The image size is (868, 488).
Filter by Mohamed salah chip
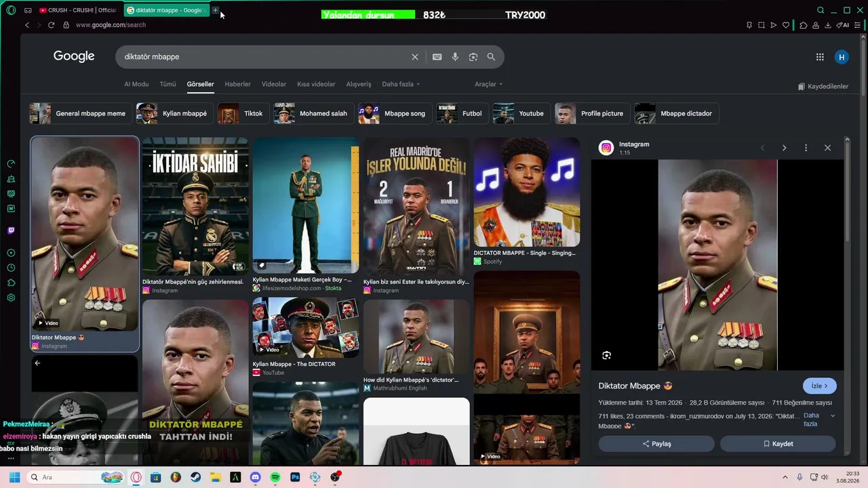pyautogui.click(x=312, y=114)
